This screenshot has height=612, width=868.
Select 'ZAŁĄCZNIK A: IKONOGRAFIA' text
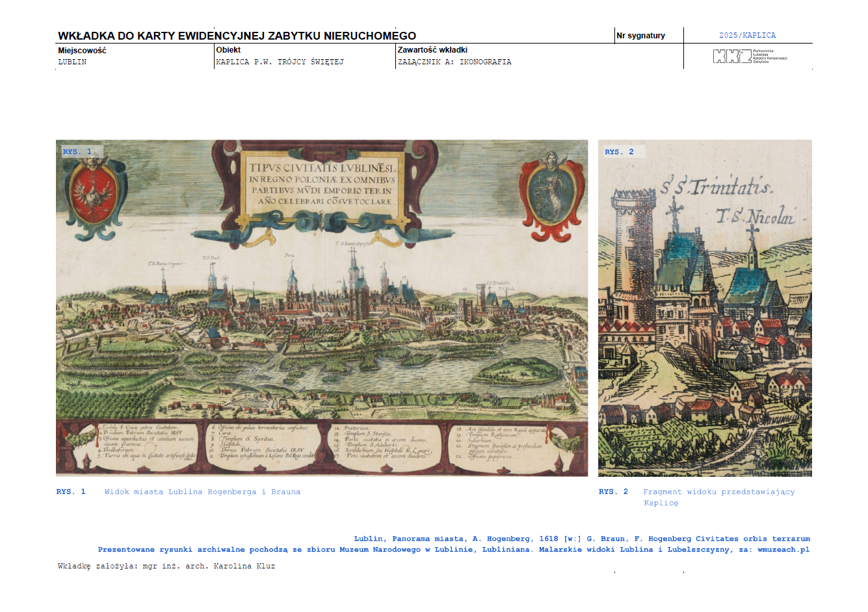[454, 62]
